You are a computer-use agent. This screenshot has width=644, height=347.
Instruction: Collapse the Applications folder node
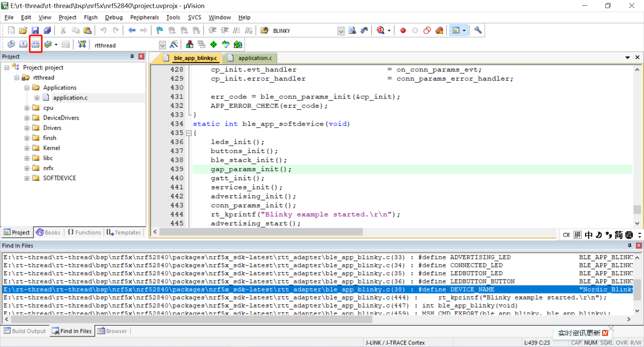click(x=27, y=88)
